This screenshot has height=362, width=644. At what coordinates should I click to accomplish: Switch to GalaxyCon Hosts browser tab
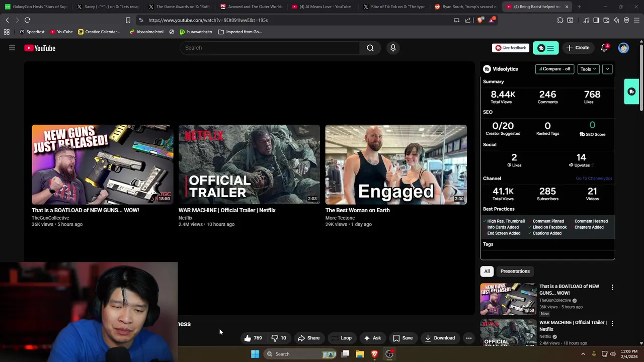pyautogui.click(x=36, y=7)
